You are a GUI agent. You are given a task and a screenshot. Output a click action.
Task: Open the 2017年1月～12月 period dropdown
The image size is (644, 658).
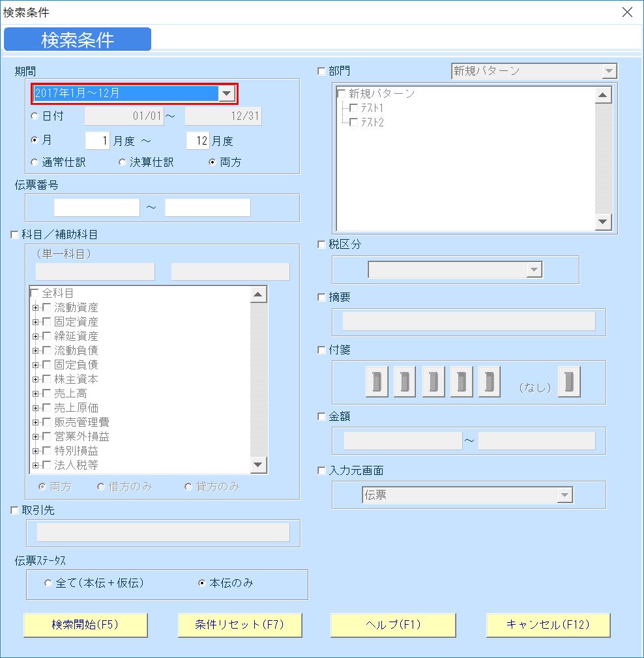pos(226,93)
